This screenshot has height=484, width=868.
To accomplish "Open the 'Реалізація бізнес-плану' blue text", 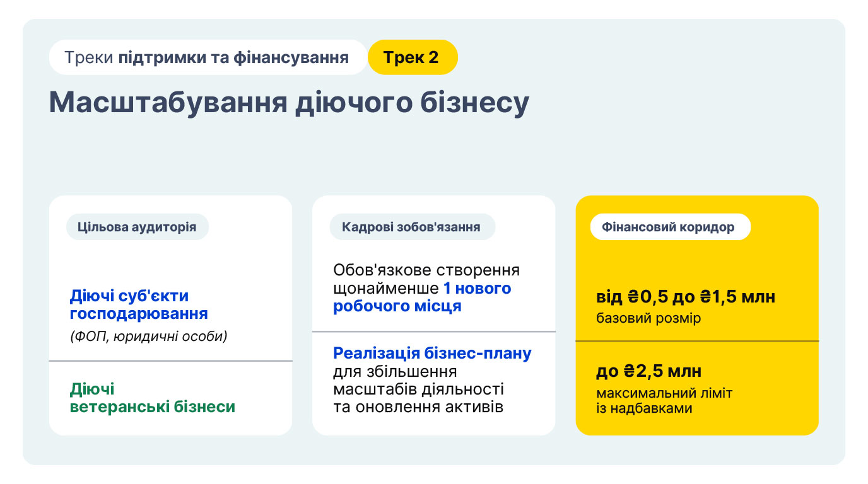I will click(x=432, y=353).
